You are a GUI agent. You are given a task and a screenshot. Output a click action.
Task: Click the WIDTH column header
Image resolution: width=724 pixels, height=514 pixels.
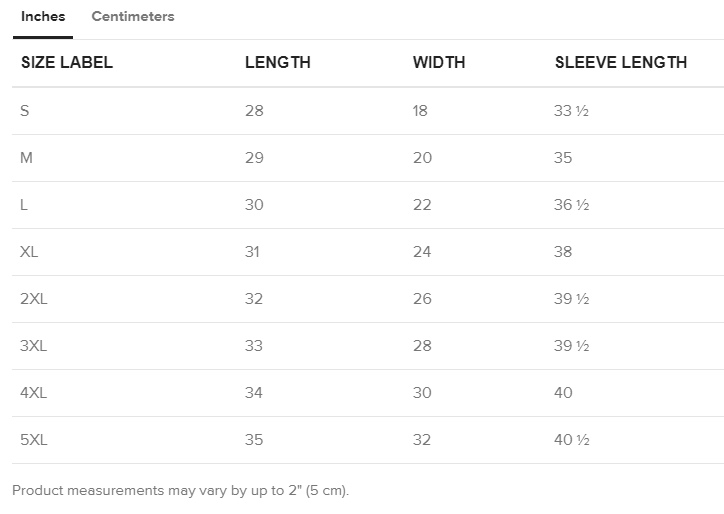coord(439,62)
